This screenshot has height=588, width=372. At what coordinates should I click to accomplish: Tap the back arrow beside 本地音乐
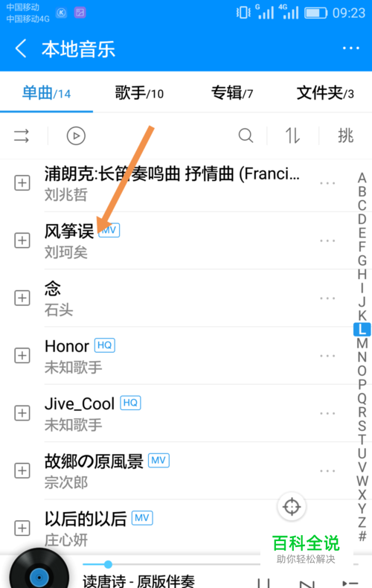tap(21, 48)
